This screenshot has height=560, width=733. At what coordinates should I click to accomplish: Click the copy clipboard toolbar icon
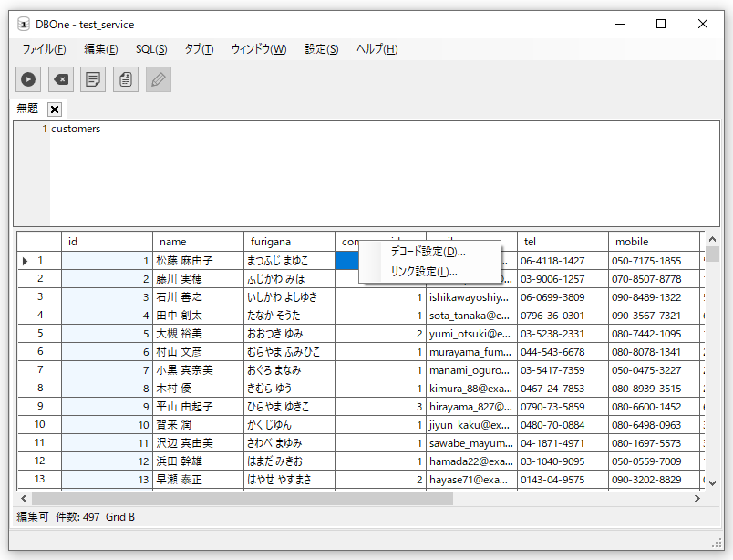[126, 79]
